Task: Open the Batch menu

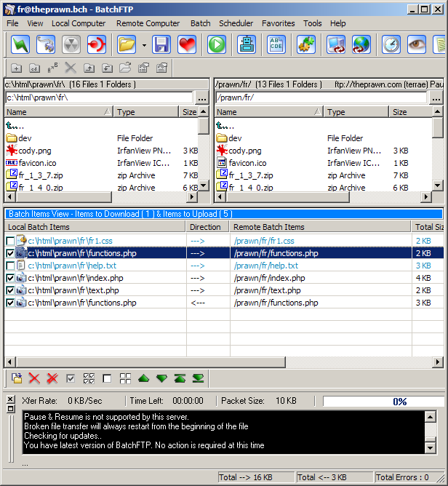Action: (x=200, y=23)
